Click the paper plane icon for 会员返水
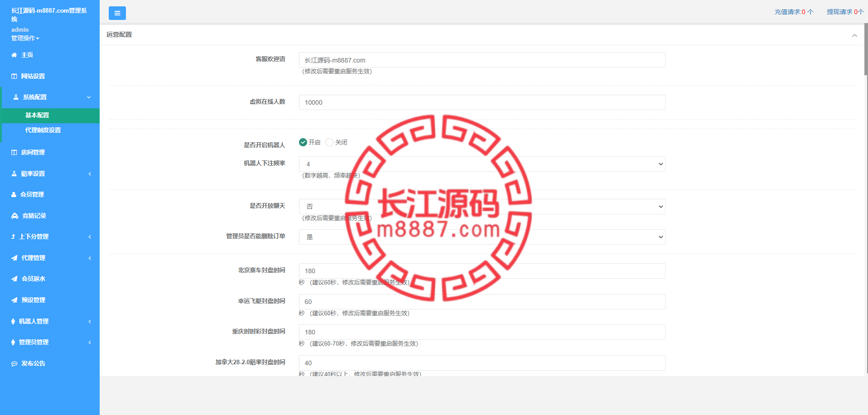Image resolution: width=868 pixels, height=415 pixels. pyautogui.click(x=14, y=279)
